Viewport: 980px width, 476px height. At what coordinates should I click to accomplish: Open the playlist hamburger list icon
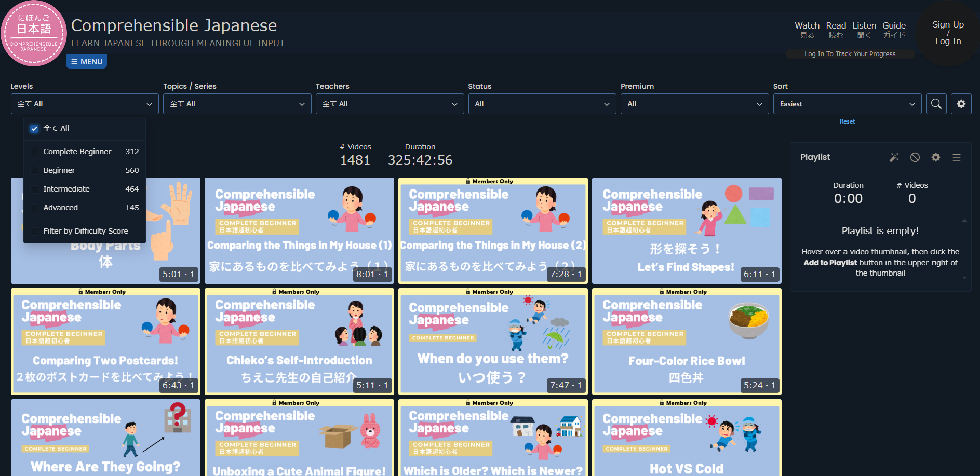[957, 157]
